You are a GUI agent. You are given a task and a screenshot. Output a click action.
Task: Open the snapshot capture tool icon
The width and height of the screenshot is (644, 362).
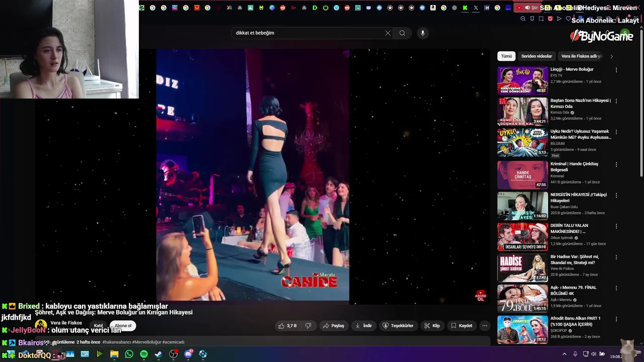coord(541,19)
